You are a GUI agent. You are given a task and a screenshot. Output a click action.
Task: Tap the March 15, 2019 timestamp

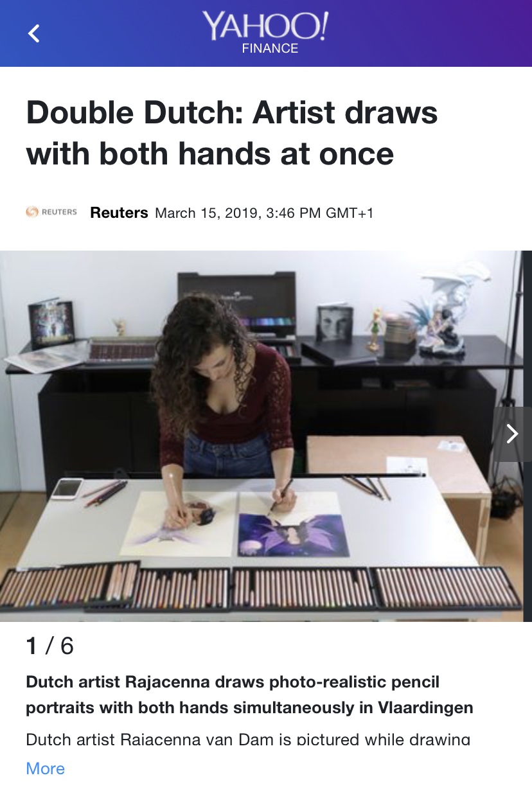click(264, 213)
